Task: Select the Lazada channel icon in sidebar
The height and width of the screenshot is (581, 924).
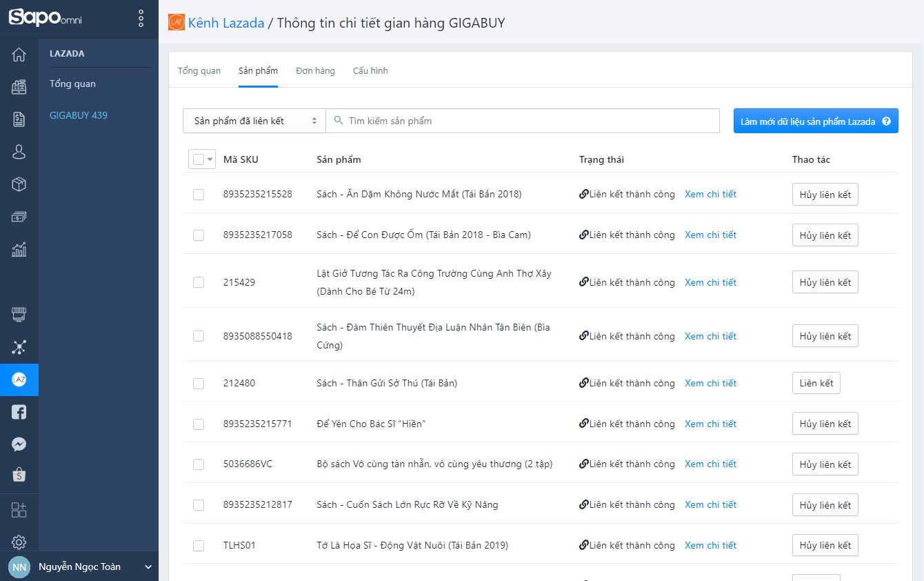Action: [x=19, y=380]
